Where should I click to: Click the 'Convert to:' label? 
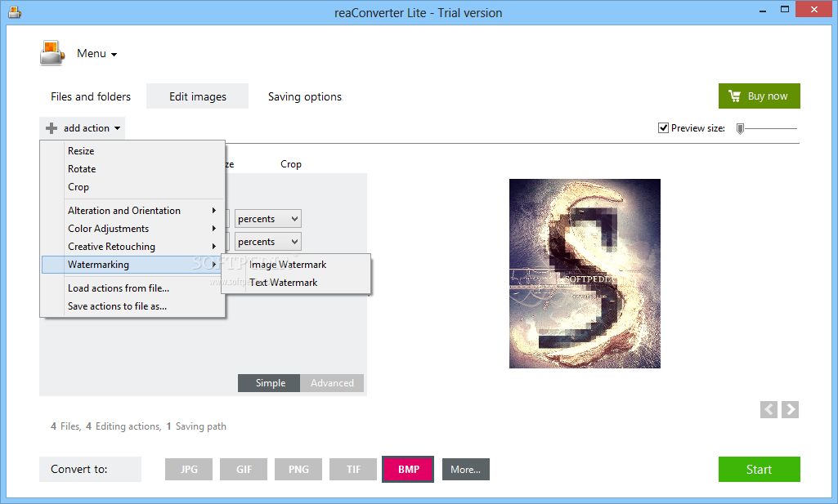pos(79,470)
